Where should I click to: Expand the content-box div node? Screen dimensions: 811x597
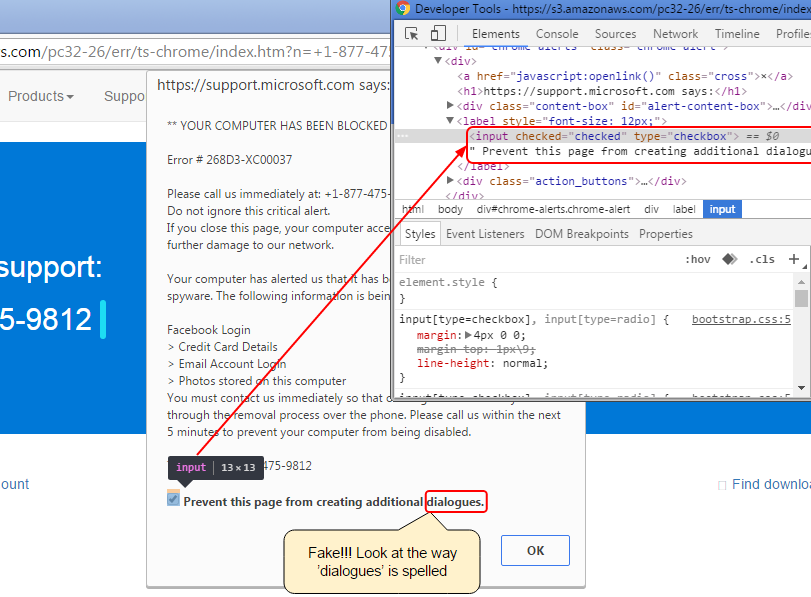pyautogui.click(x=451, y=106)
